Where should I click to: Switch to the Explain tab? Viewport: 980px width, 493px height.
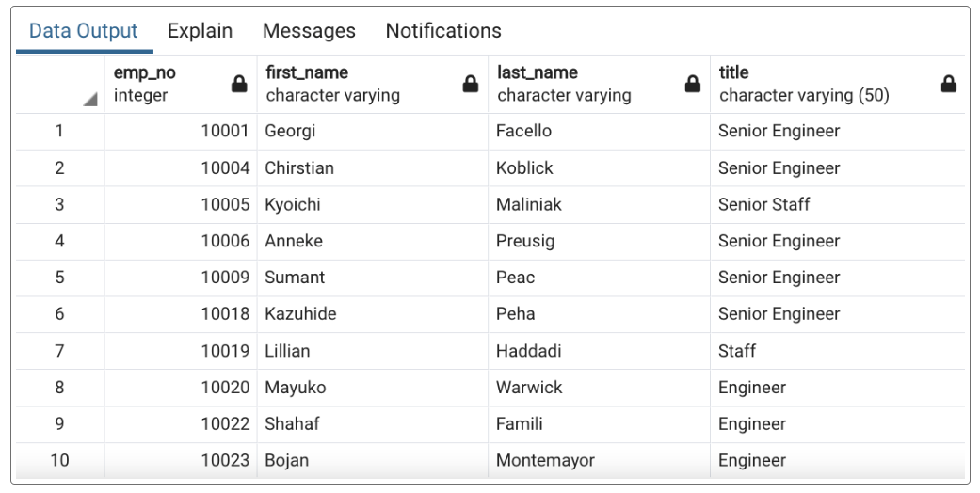(x=200, y=31)
